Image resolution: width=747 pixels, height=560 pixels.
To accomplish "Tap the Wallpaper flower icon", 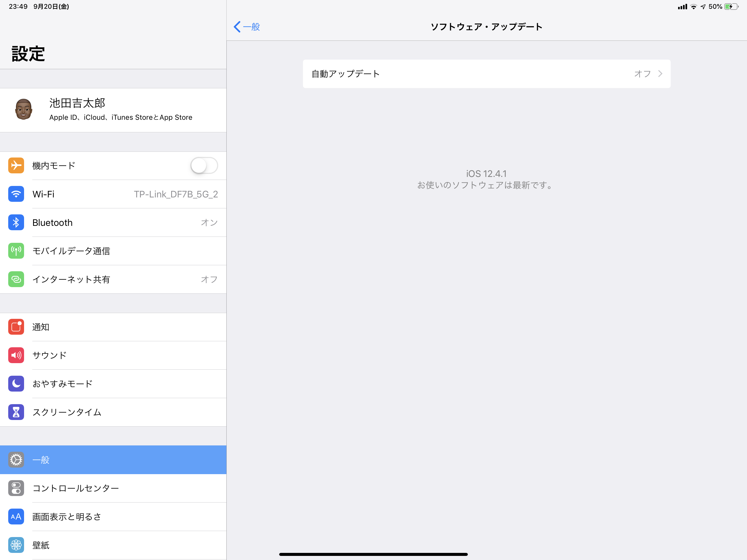I will (16, 545).
